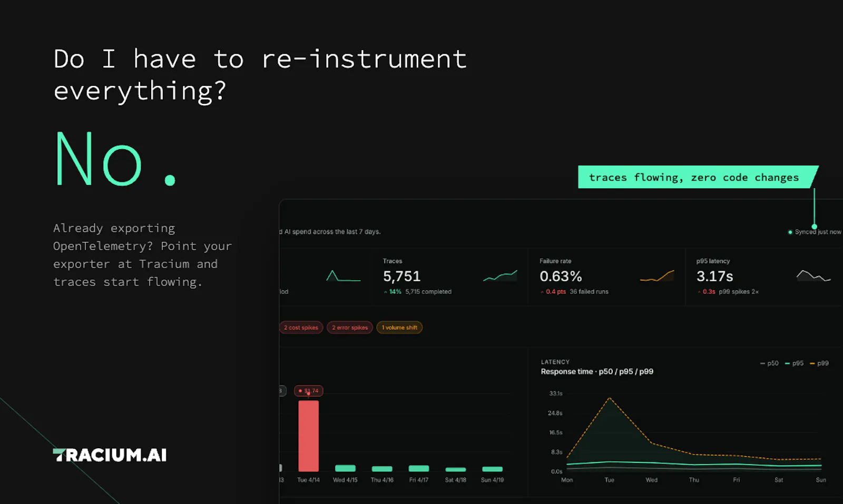Select the '2 cost spikes' badge
The width and height of the screenshot is (843, 504).
coord(301,328)
